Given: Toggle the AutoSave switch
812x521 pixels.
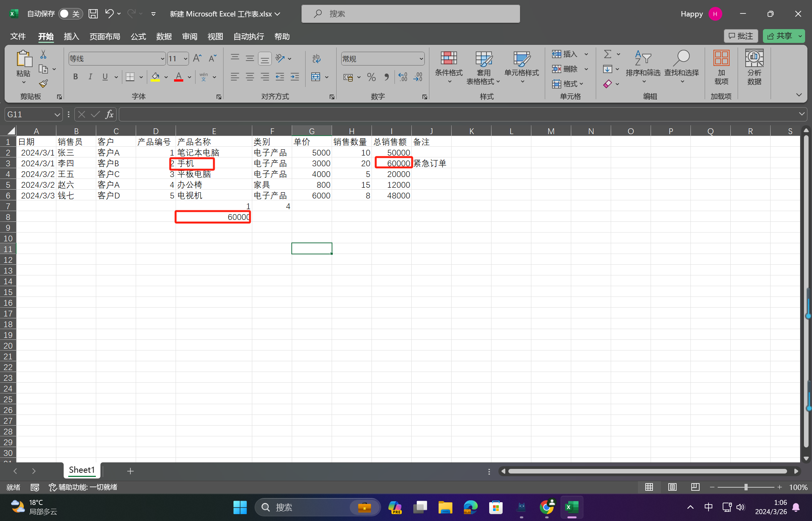Looking at the screenshot, I should pos(70,14).
